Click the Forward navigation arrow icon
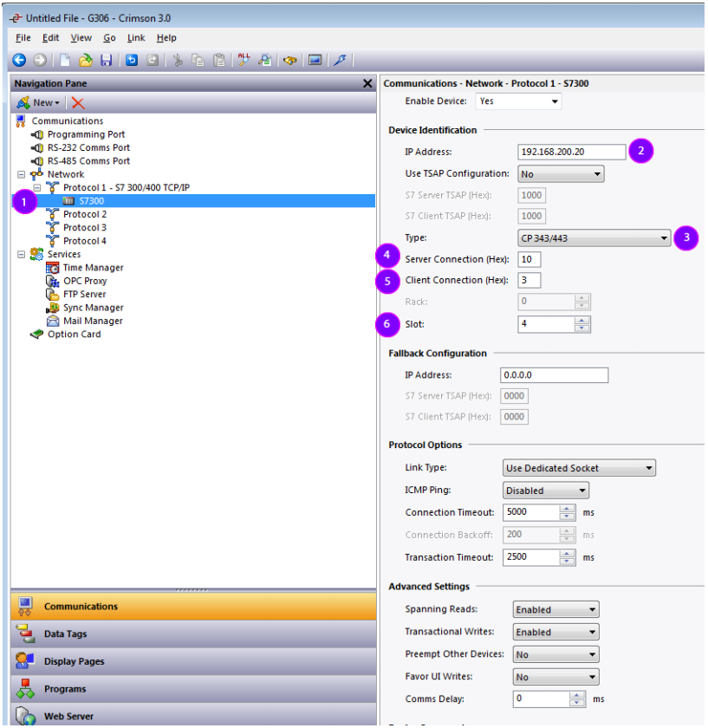The width and height of the screenshot is (708, 728). (x=41, y=60)
